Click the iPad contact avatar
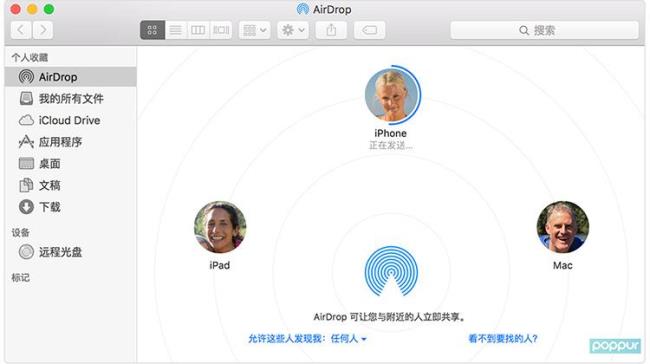 pyautogui.click(x=220, y=227)
